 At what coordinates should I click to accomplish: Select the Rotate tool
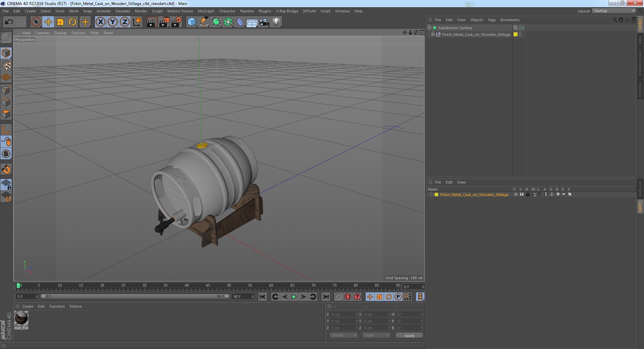(72, 22)
